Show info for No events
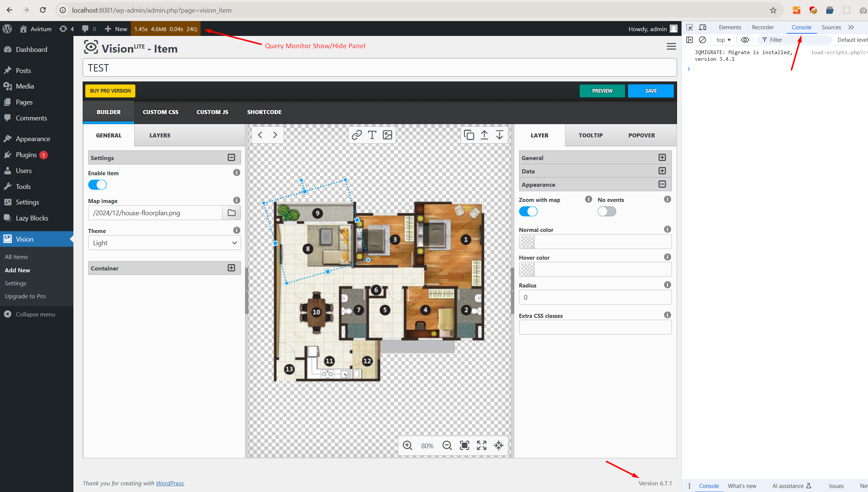 [667, 199]
